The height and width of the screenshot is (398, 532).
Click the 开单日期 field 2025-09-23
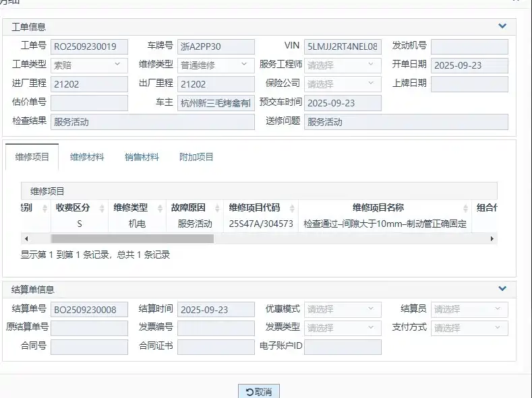pos(469,65)
